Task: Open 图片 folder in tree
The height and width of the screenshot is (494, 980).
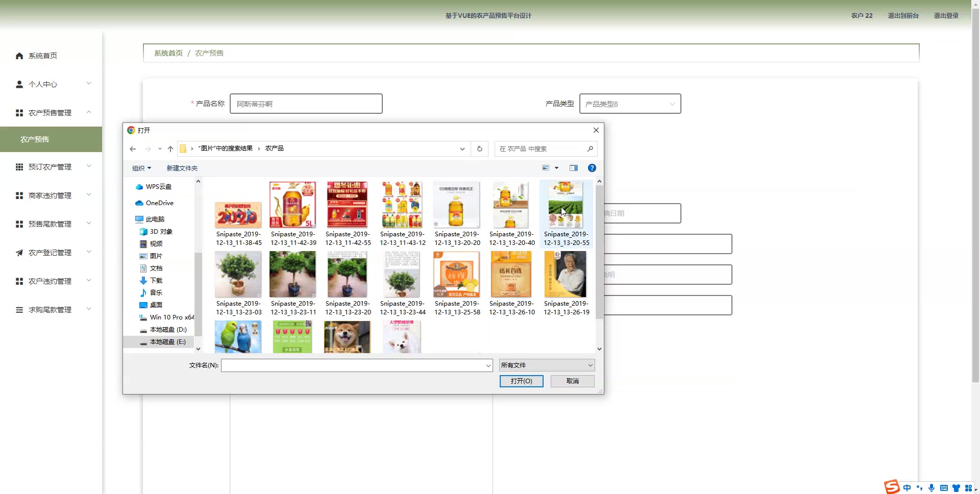Action: click(x=151, y=256)
